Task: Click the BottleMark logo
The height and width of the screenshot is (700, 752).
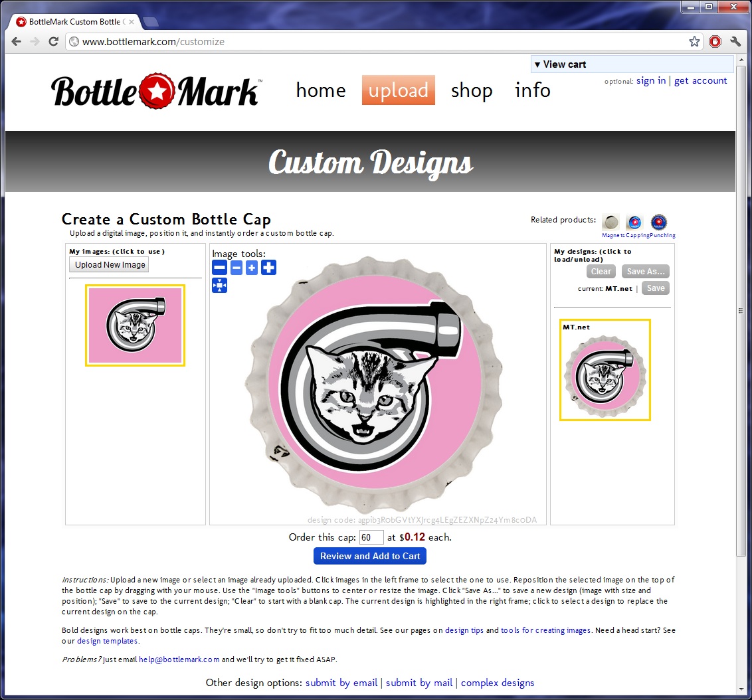Action: [156, 90]
